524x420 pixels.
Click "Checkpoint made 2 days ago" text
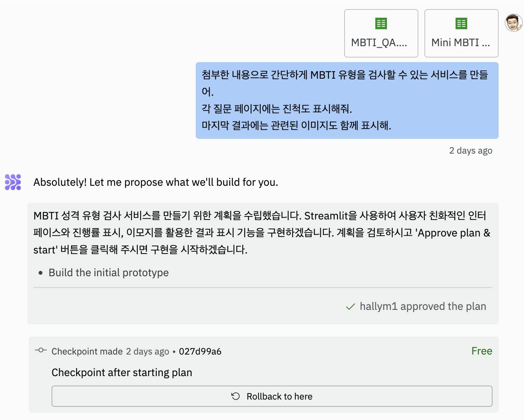click(110, 352)
